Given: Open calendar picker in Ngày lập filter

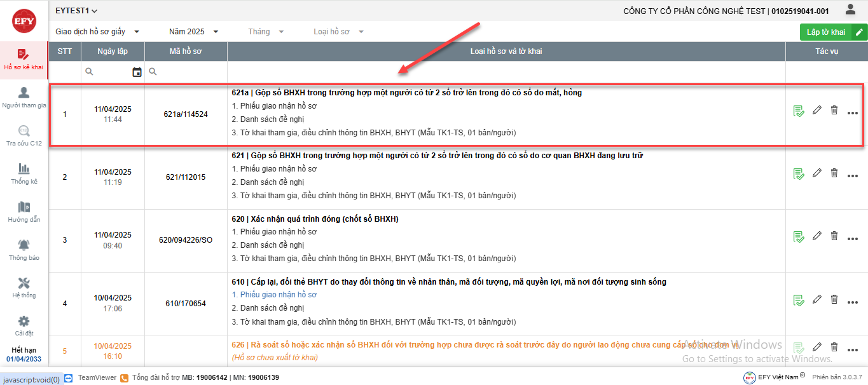Looking at the screenshot, I should click(x=137, y=72).
